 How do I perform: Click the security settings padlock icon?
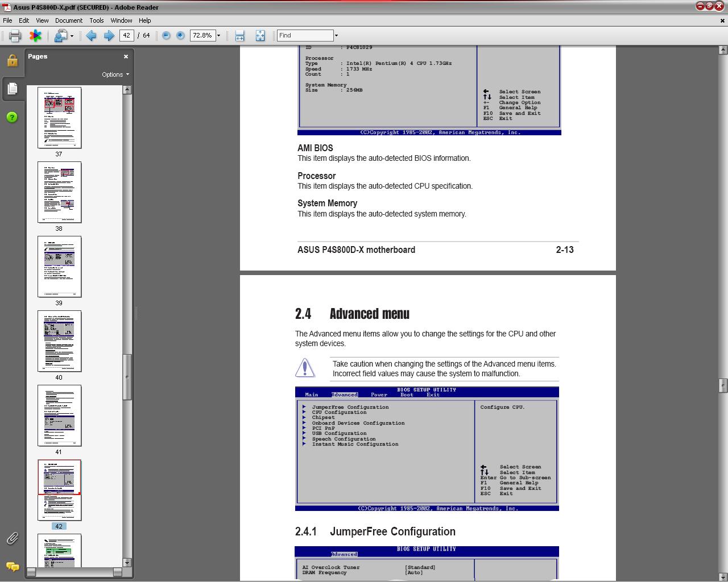(x=12, y=60)
